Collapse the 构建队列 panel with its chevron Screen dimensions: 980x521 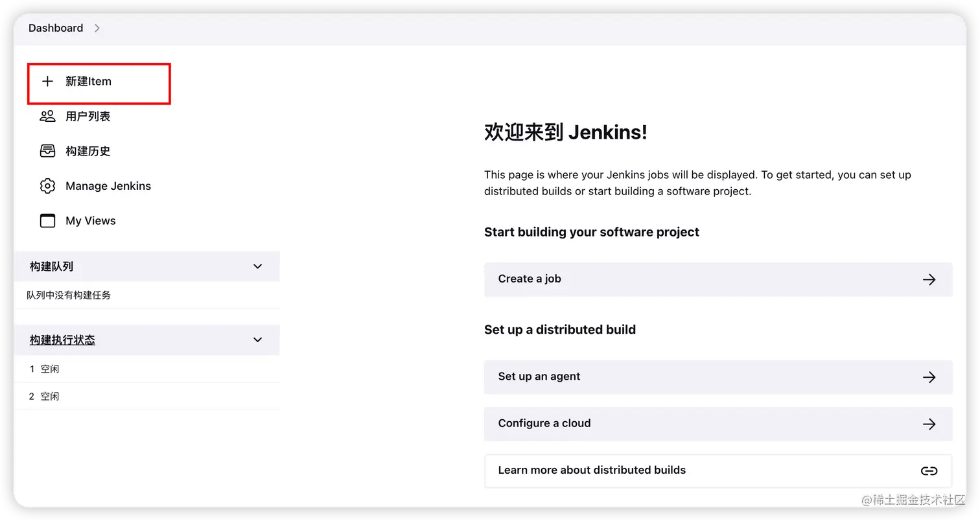[x=257, y=266]
